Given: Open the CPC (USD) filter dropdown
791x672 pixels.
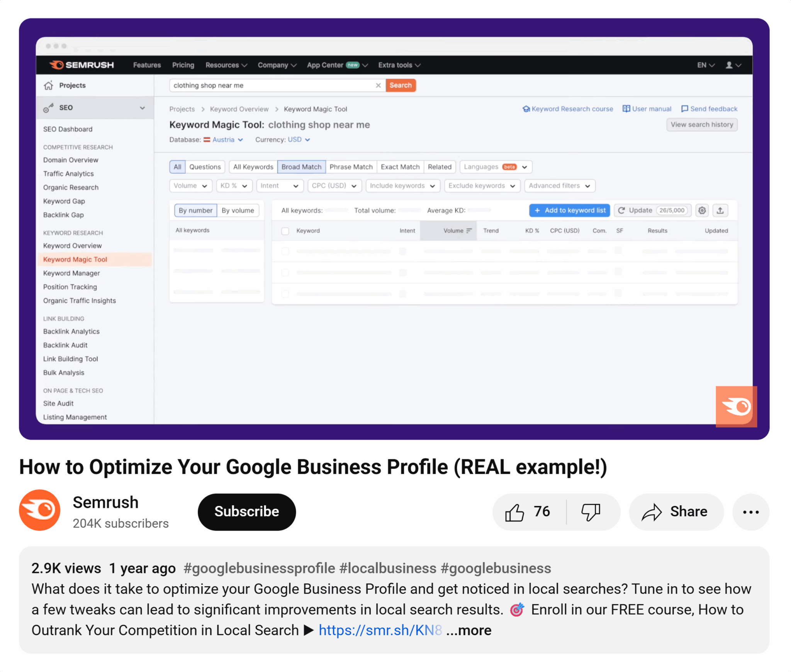Looking at the screenshot, I should pos(334,186).
